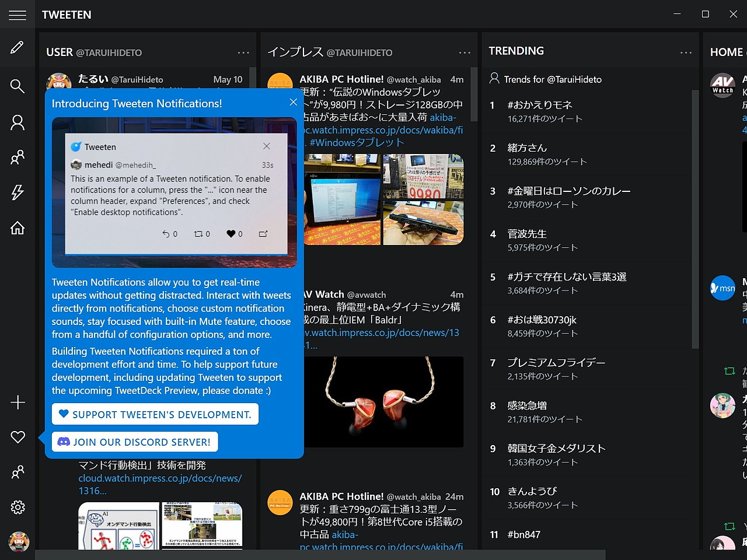Open likes with the heart icon

tap(18, 436)
